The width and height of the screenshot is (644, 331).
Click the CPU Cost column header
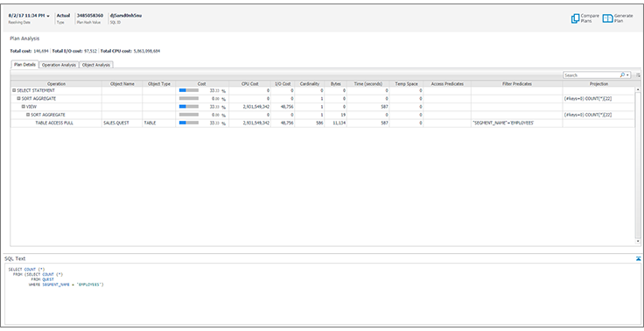pos(249,84)
